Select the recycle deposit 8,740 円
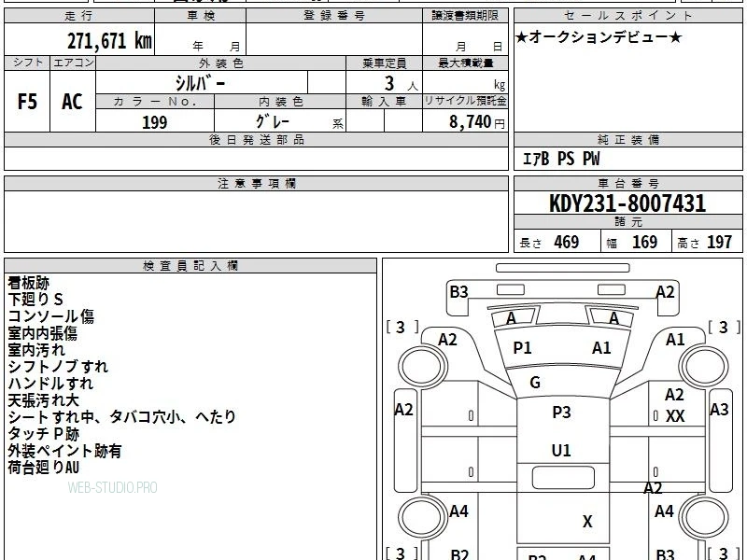The height and width of the screenshot is (560, 747). (476, 122)
